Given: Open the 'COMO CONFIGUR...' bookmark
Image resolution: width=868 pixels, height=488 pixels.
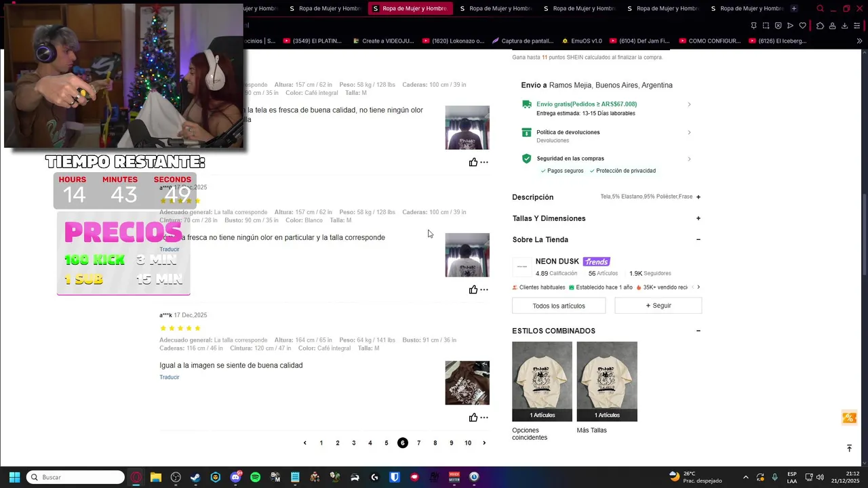Looking at the screenshot, I should [709, 41].
